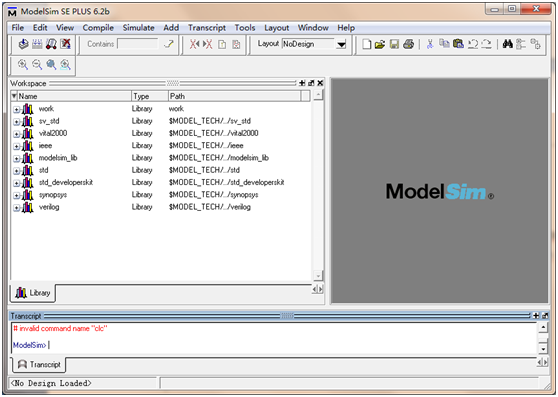Click the <No Design Loaded> status text
Image resolution: width=558 pixels, height=397 pixels.
(51, 383)
